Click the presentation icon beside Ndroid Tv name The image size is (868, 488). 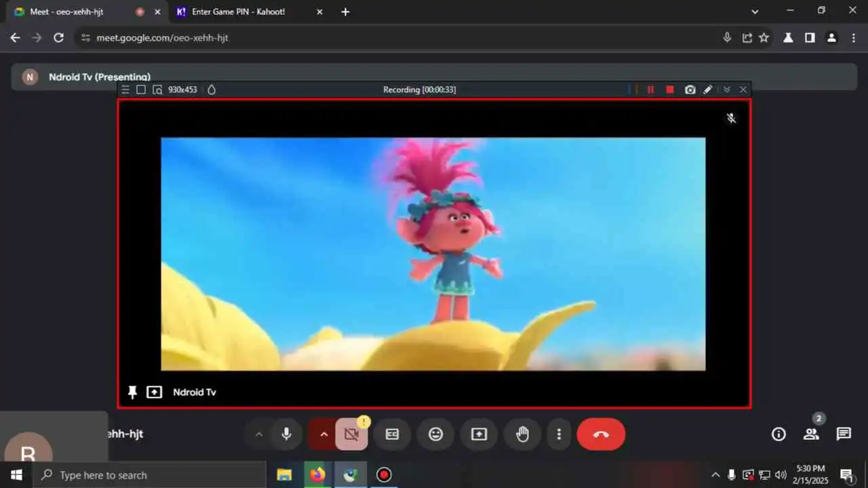[x=155, y=392]
